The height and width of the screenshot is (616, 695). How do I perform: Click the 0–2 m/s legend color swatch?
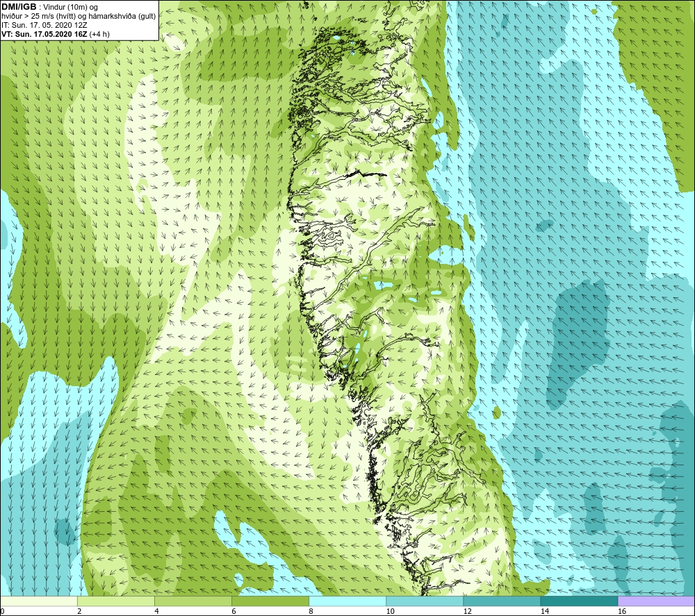tap(38, 601)
